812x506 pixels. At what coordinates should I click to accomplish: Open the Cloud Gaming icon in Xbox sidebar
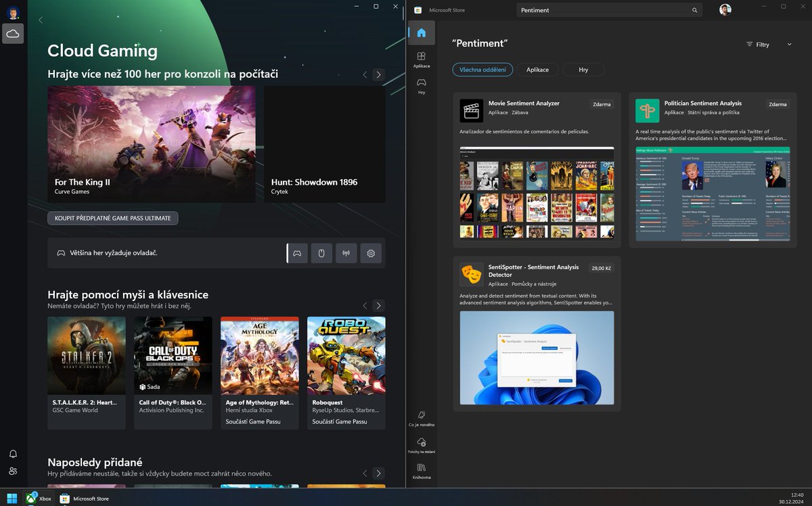tap(13, 34)
